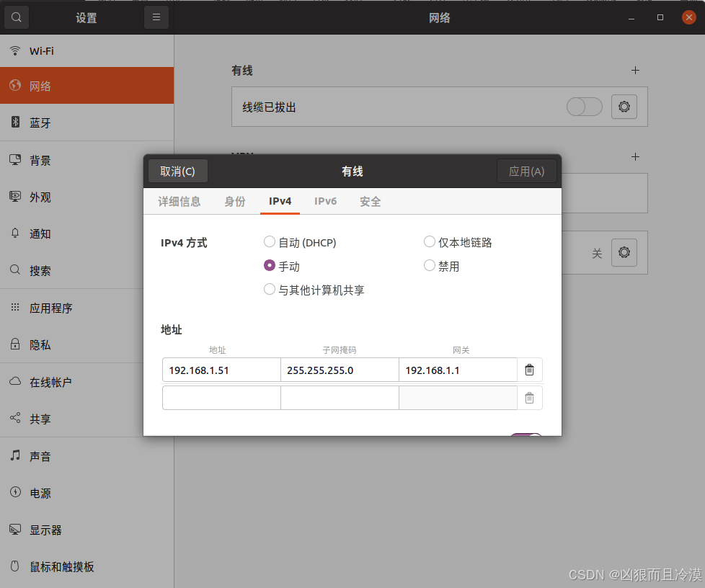Screen dimensions: 705x588
Task: Edit address field 192.168.1.51
Action: click(x=221, y=370)
